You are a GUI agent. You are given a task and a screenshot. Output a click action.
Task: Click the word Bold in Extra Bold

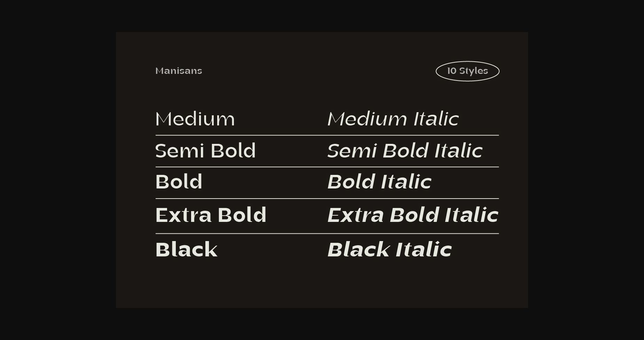(x=242, y=215)
